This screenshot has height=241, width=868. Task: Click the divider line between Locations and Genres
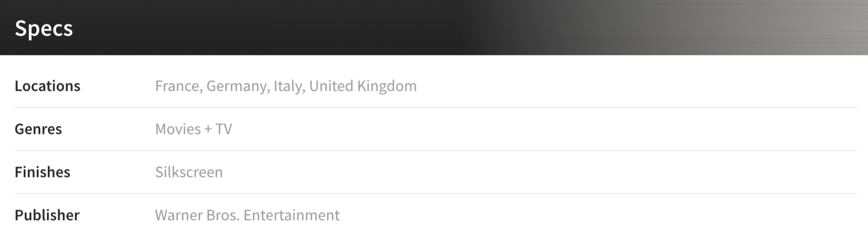(436, 107)
